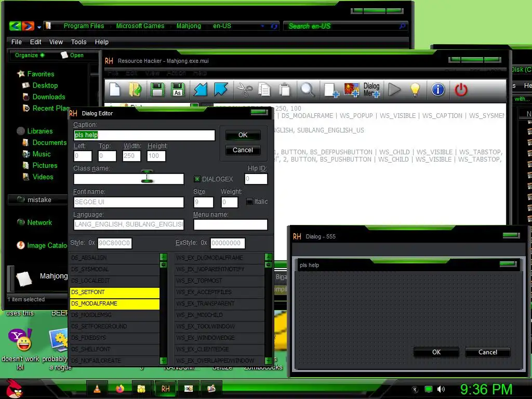Click the New file icon in Resource Hacker toolbar
Screen dimensions: 532x399
115,89
